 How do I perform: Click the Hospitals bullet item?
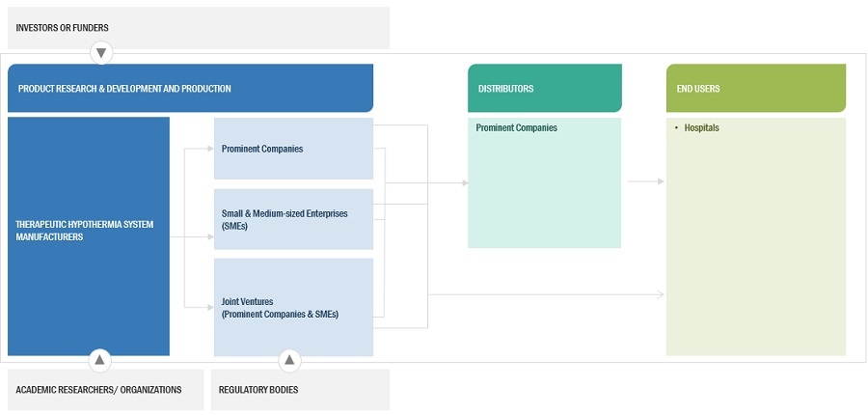click(701, 127)
